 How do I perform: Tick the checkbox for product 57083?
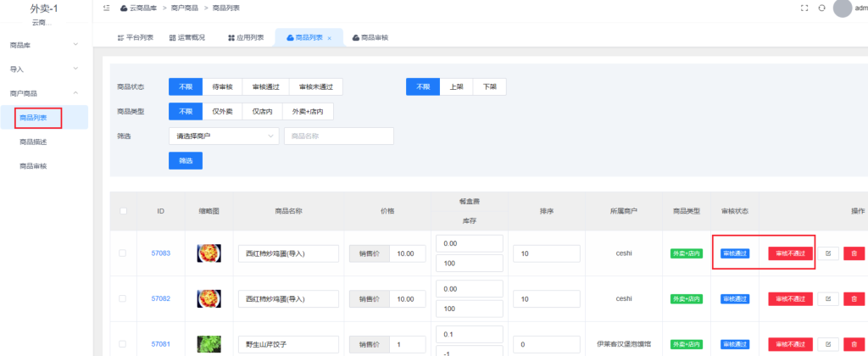pos(123,253)
